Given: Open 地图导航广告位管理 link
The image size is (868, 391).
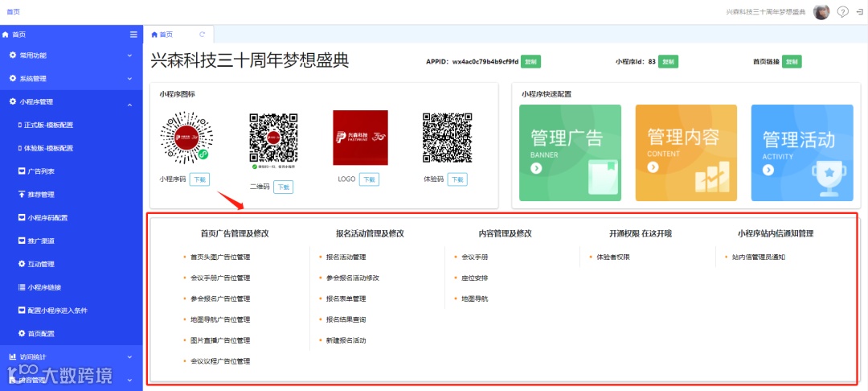Looking at the screenshot, I should click(220, 319).
